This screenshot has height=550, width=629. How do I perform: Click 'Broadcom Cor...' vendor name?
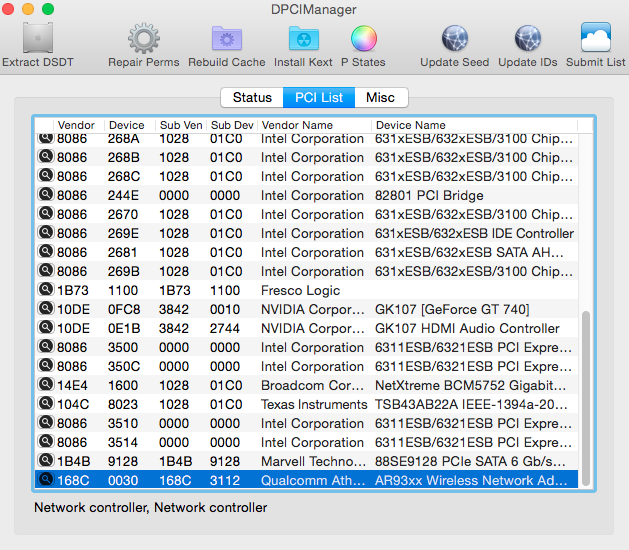312,386
